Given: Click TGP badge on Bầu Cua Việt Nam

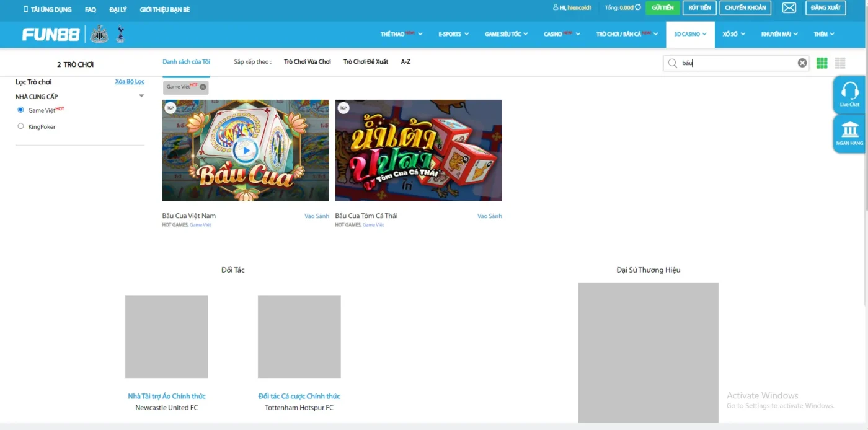Looking at the screenshot, I should [170, 108].
